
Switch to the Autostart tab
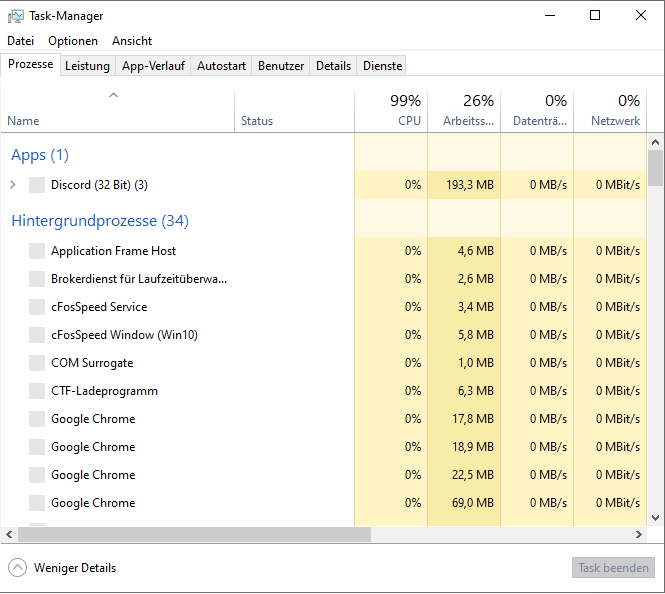coord(221,66)
